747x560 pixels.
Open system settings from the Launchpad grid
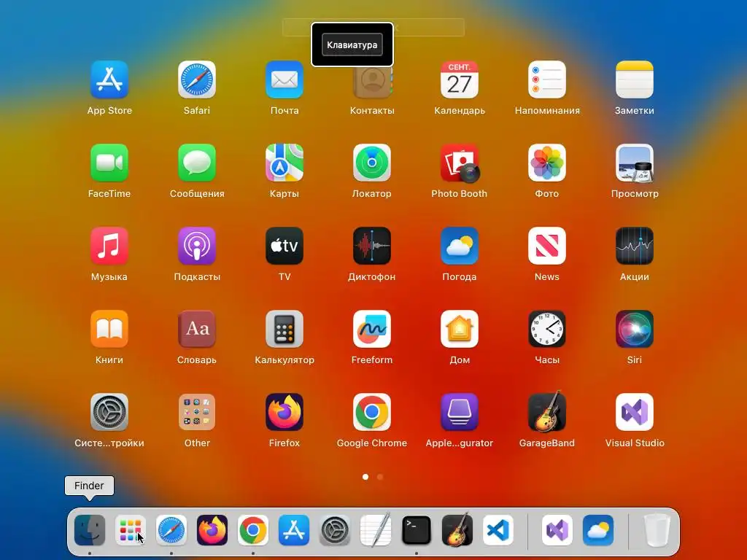coord(109,412)
